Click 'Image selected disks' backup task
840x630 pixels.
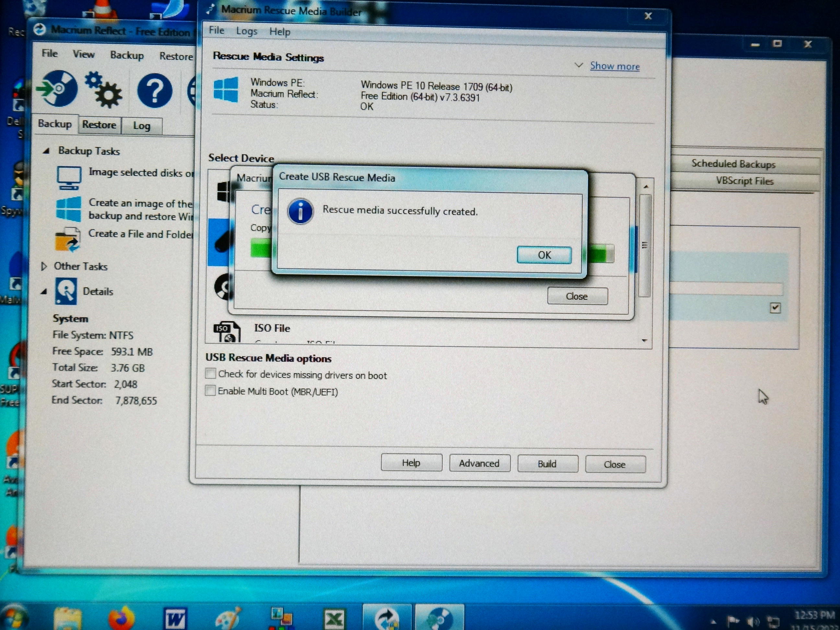pyautogui.click(x=141, y=173)
